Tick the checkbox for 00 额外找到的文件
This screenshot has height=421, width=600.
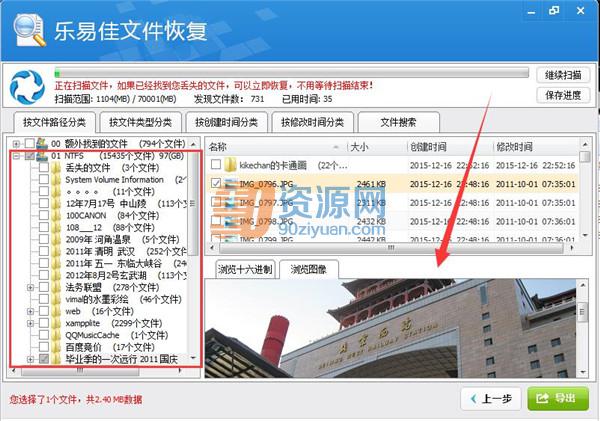click(29, 144)
